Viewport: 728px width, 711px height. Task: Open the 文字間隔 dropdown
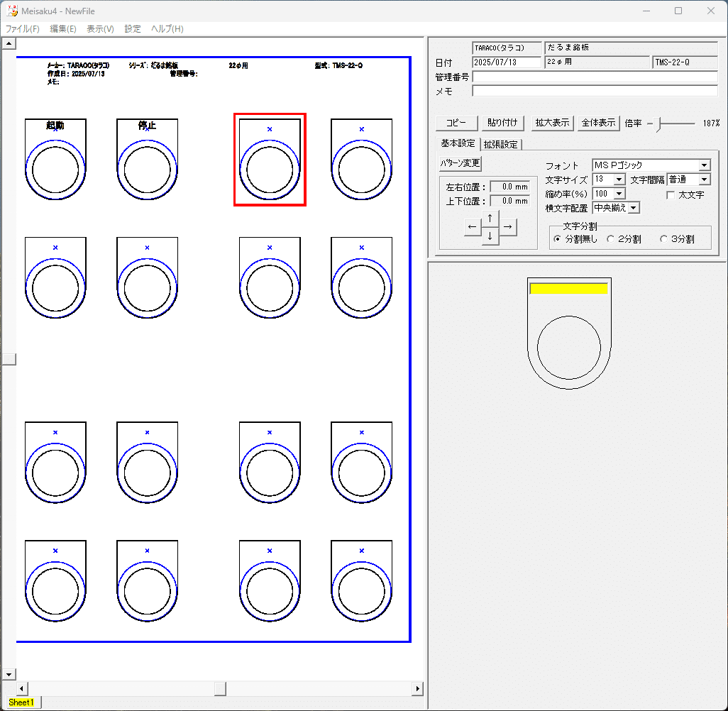(x=705, y=180)
